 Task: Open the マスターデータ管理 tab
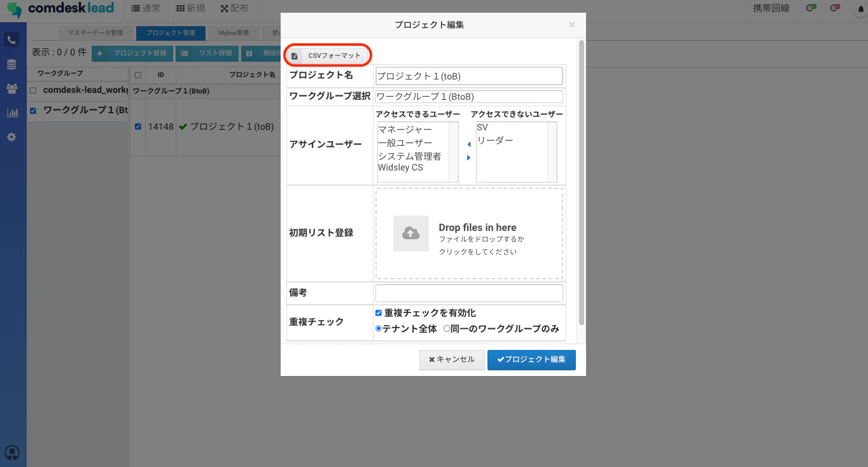(x=95, y=32)
